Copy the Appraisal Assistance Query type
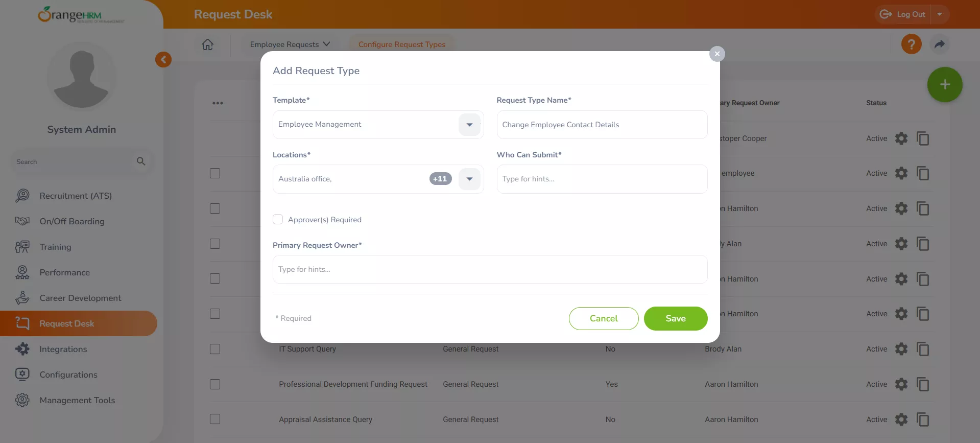Image resolution: width=980 pixels, height=443 pixels. tap(923, 419)
